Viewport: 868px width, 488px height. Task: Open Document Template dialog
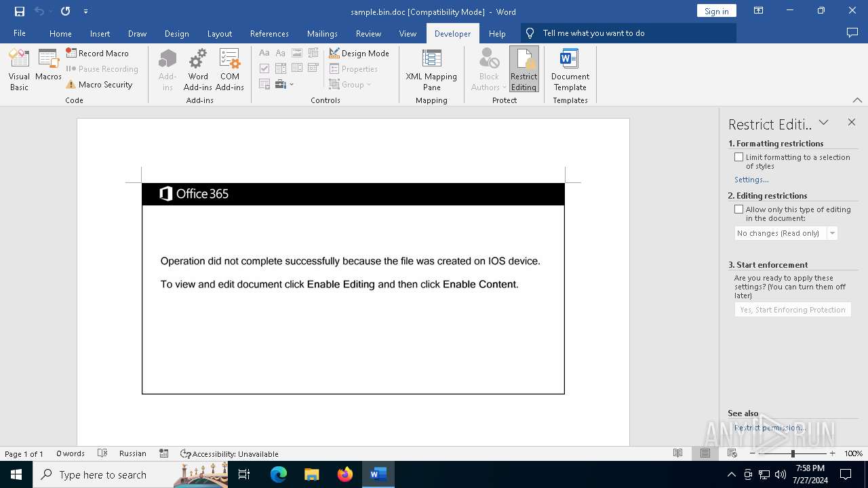click(x=570, y=70)
